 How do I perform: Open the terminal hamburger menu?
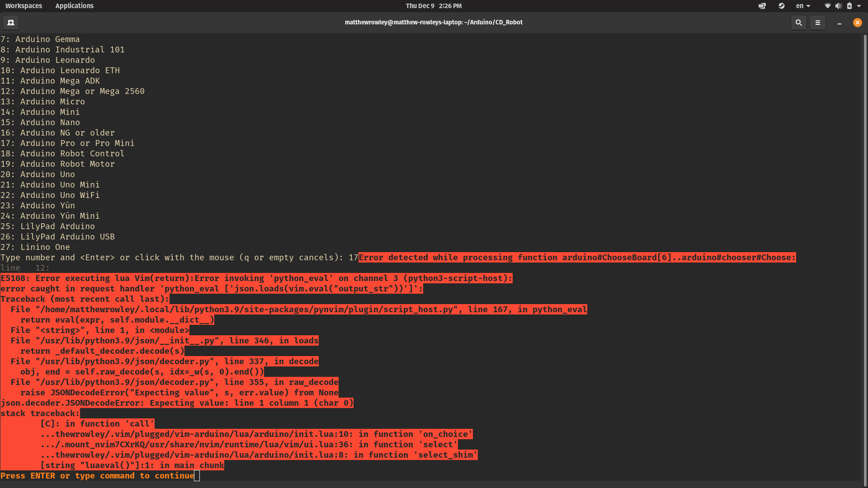click(817, 22)
